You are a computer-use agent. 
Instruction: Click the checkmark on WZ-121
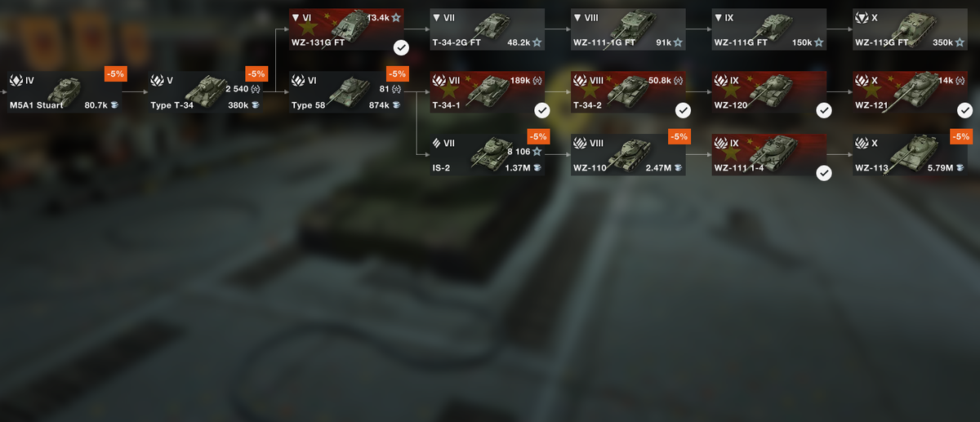[x=964, y=110]
